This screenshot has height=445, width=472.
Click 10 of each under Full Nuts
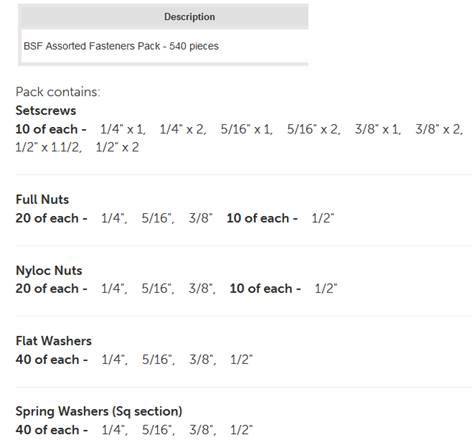click(262, 218)
